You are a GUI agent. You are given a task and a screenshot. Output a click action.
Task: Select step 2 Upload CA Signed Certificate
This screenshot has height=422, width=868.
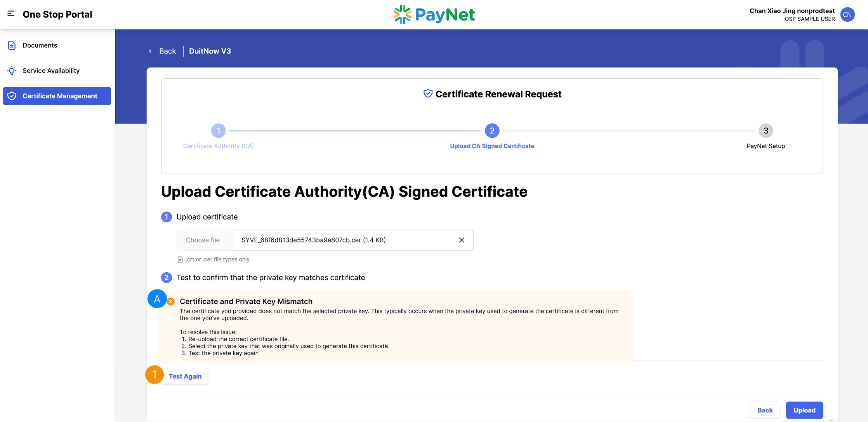click(x=492, y=131)
